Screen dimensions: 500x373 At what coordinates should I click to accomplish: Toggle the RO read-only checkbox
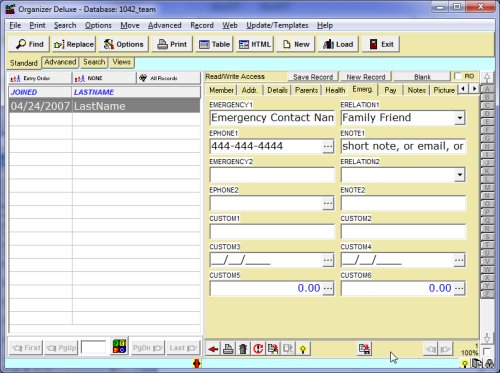458,77
